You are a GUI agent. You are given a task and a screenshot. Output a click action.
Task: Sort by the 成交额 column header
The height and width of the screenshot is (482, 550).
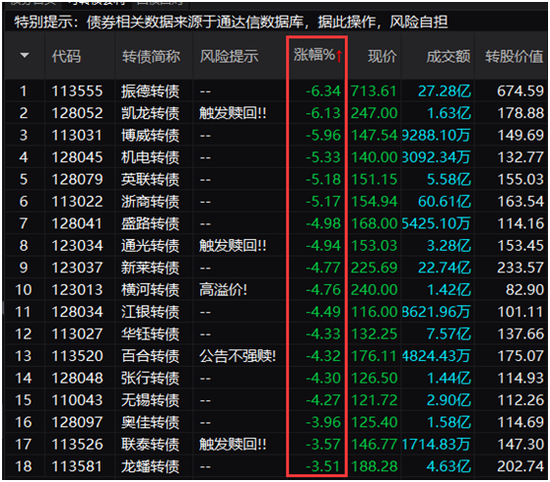[448, 56]
